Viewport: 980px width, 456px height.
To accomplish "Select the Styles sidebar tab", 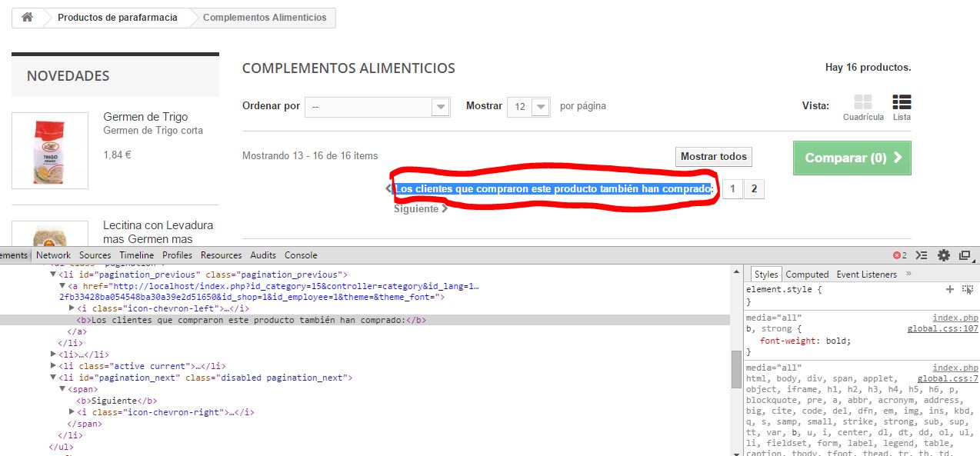I will tap(765, 275).
